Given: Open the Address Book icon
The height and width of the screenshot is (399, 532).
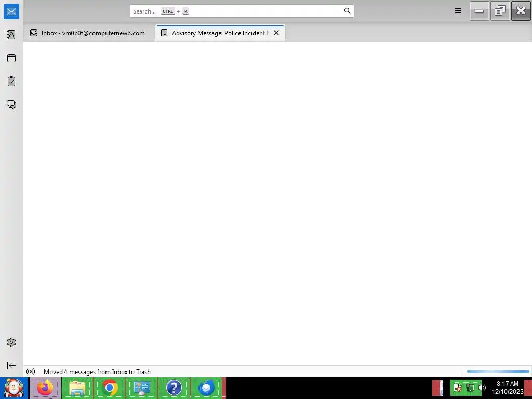Looking at the screenshot, I should [11, 35].
